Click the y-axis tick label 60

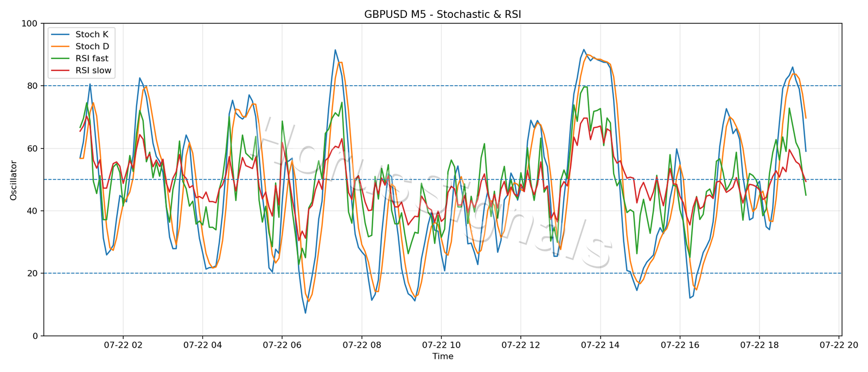tap(33, 149)
